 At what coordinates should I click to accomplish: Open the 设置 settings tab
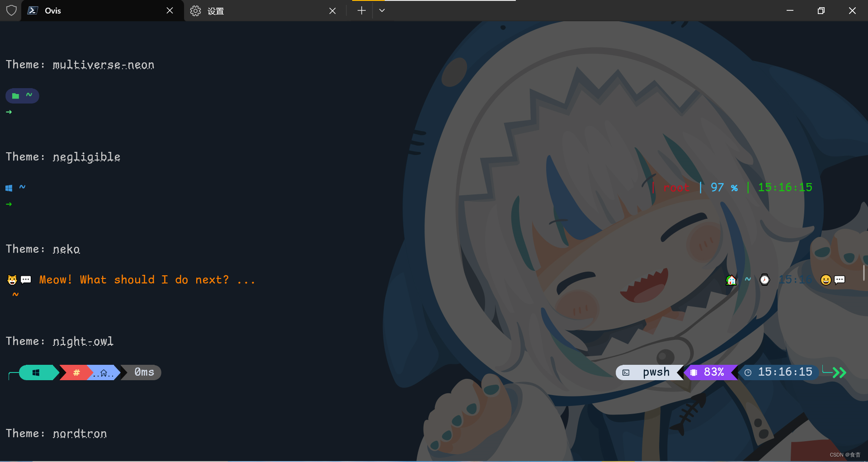(264, 11)
